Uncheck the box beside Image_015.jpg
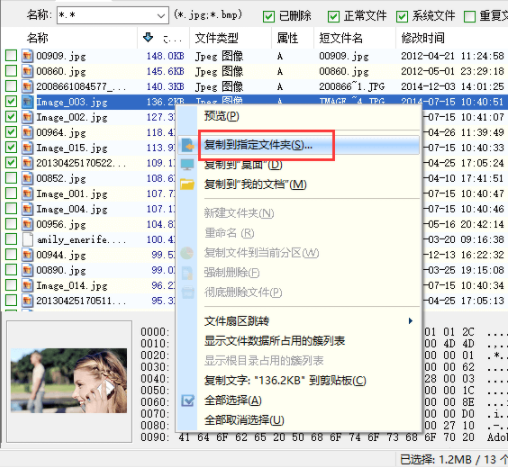 point(11,147)
